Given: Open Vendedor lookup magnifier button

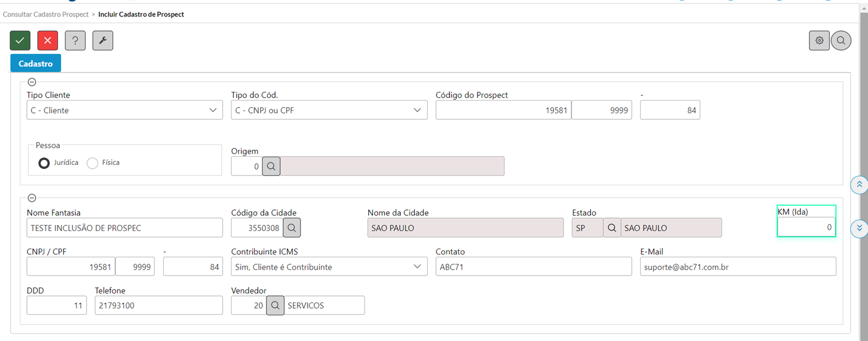Looking at the screenshot, I should [275, 305].
